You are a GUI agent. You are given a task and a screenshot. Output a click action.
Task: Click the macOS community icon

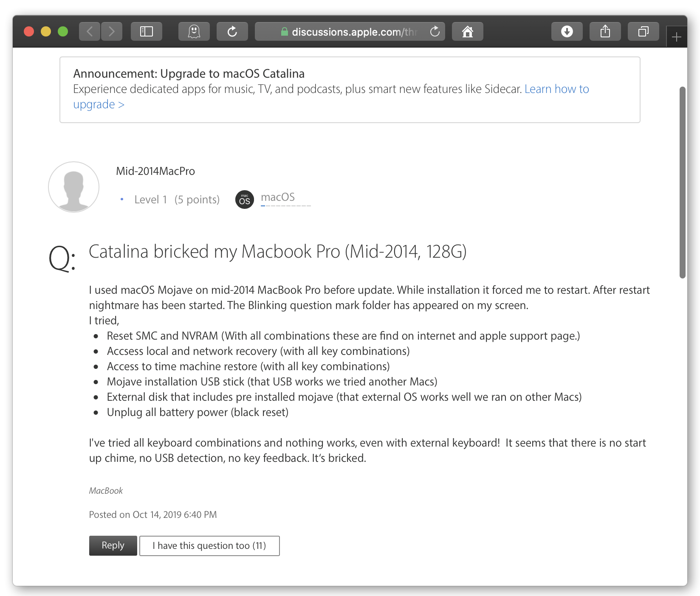tap(245, 200)
